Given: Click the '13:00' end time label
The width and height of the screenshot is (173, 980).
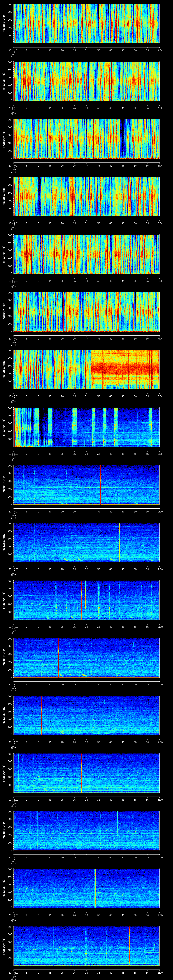Looking at the screenshot, I should (x=160, y=684).
